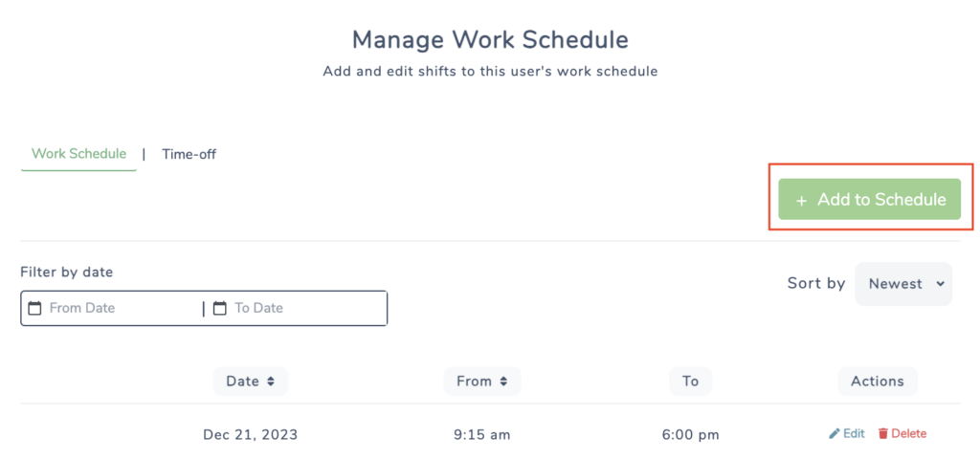980x459 pixels.
Task: Click the chevron arrow beside Newest
Action: [x=940, y=283]
